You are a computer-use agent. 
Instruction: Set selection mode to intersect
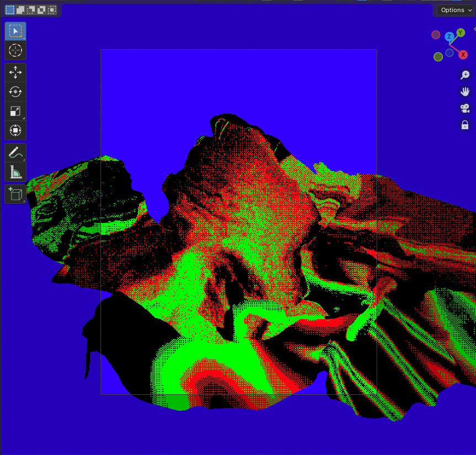[52, 10]
